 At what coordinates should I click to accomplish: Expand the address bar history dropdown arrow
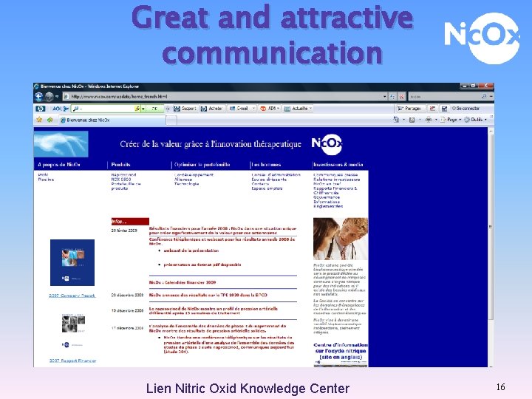[385, 97]
